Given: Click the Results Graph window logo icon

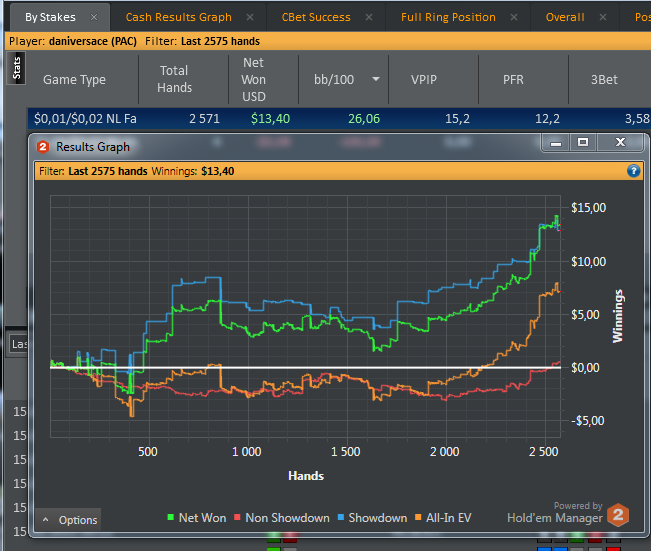Looking at the screenshot, I should tap(43, 147).
